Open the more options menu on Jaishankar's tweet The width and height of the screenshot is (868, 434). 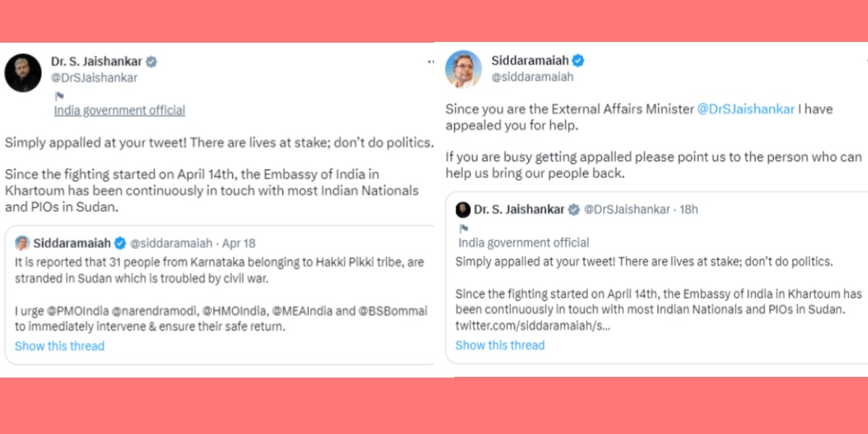pos(430,62)
